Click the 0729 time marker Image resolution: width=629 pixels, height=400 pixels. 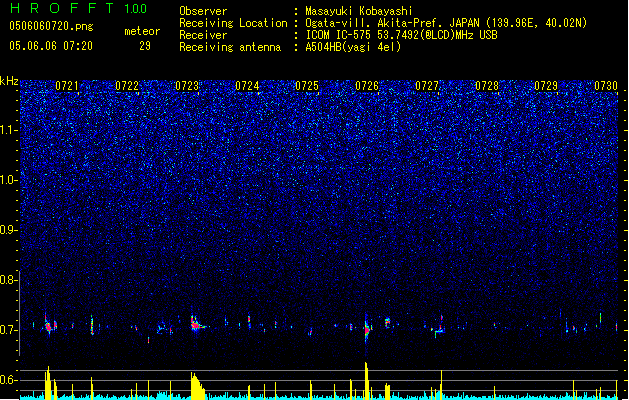point(546,86)
